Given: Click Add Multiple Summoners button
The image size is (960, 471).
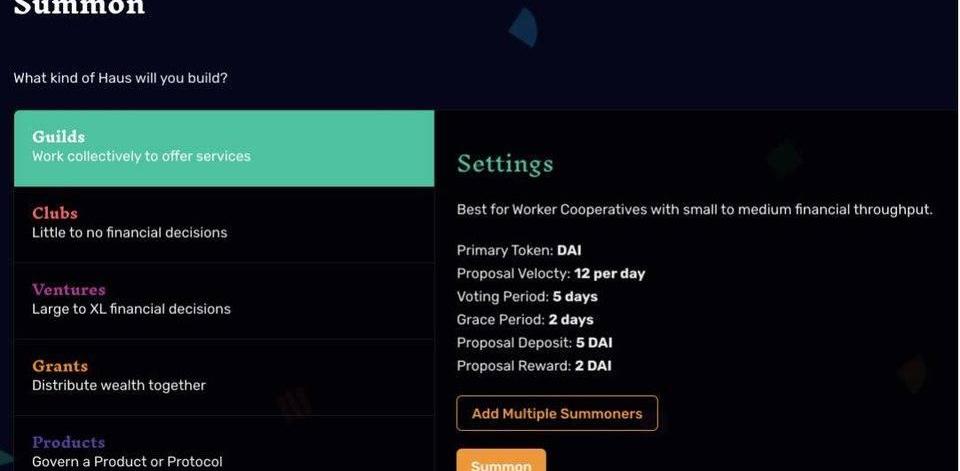Looking at the screenshot, I should 557,413.
